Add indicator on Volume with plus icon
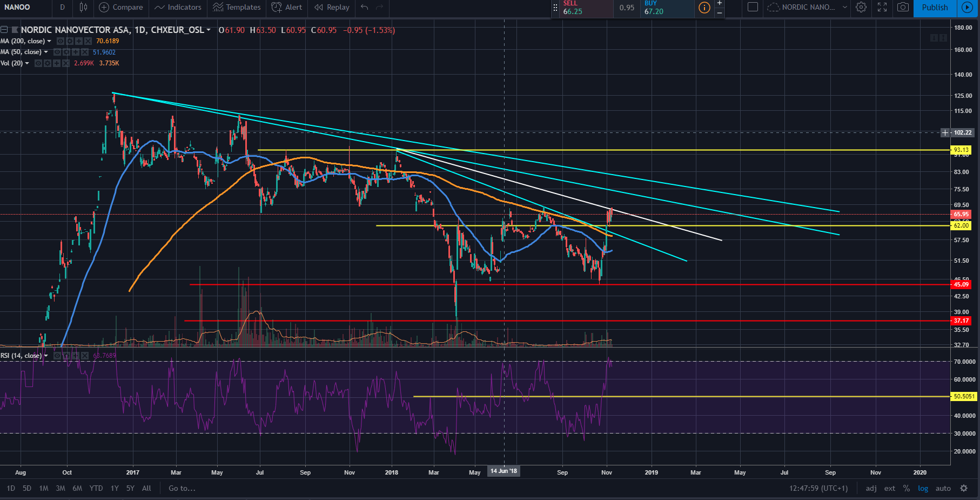The height and width of the screenshot is (500, 980). [x=57, y=63]
